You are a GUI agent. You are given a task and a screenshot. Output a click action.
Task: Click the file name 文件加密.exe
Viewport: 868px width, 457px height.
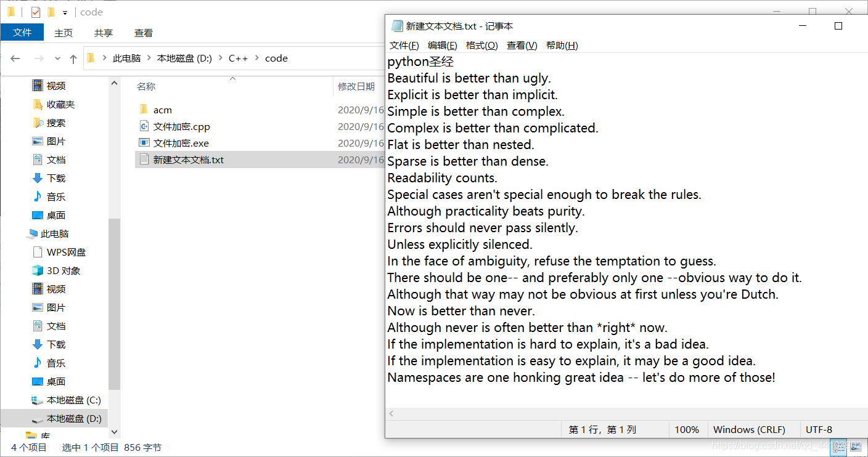pos(181,143)
